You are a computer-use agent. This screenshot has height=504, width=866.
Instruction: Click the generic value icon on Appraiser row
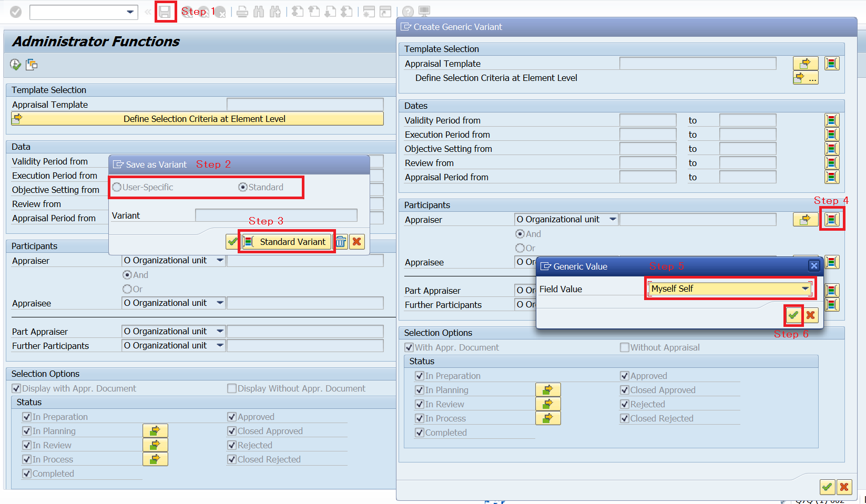832,220
